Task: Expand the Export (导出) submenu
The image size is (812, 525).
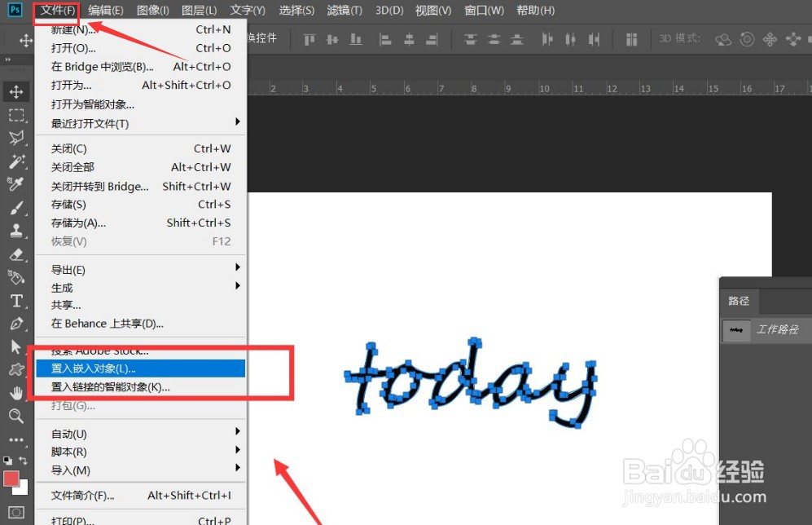Action: pos(141,270)
